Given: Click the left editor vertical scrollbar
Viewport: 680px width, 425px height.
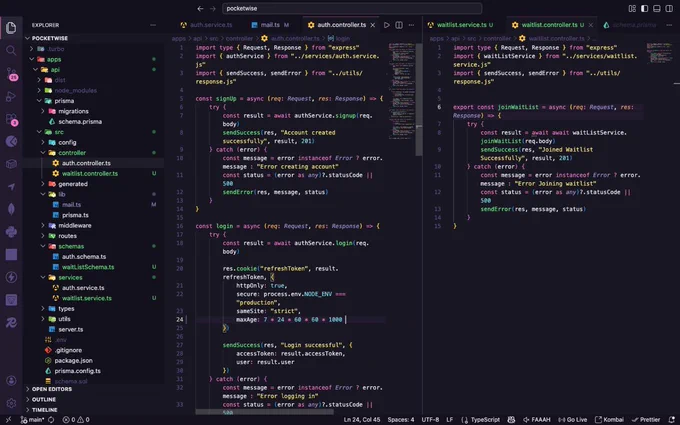Looking at the screenshot, I should pos(418,100).
